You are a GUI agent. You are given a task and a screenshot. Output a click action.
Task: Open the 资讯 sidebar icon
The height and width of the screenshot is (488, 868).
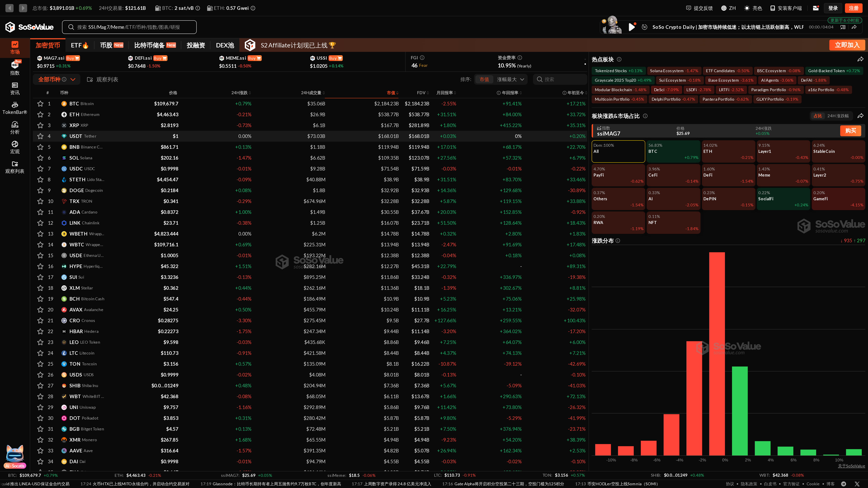15,89
